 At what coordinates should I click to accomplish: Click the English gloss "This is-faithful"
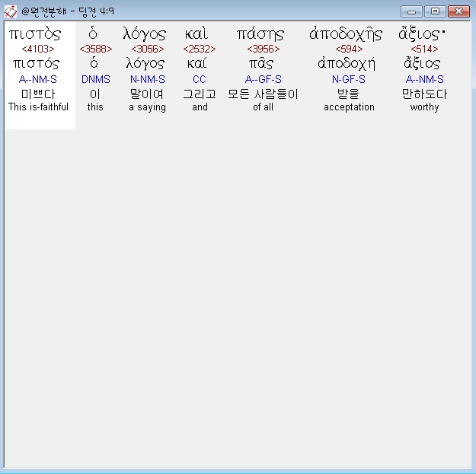coord(38,107)
